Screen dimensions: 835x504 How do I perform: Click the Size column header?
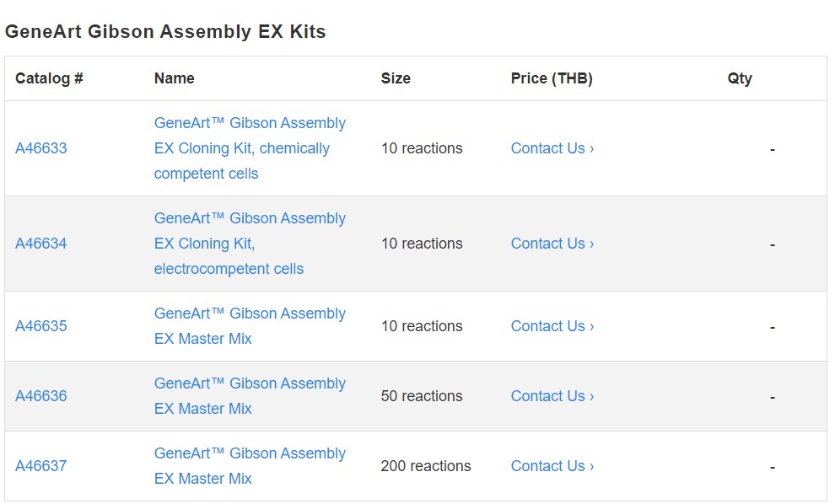(396, 78)
